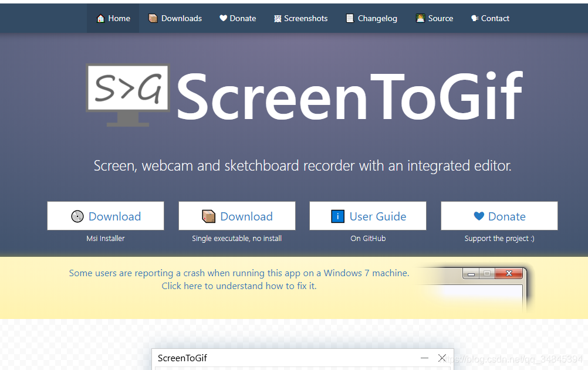Open the User Guide button
The width and height of the screenshot is (588, 370).
[x=368, y=216]
